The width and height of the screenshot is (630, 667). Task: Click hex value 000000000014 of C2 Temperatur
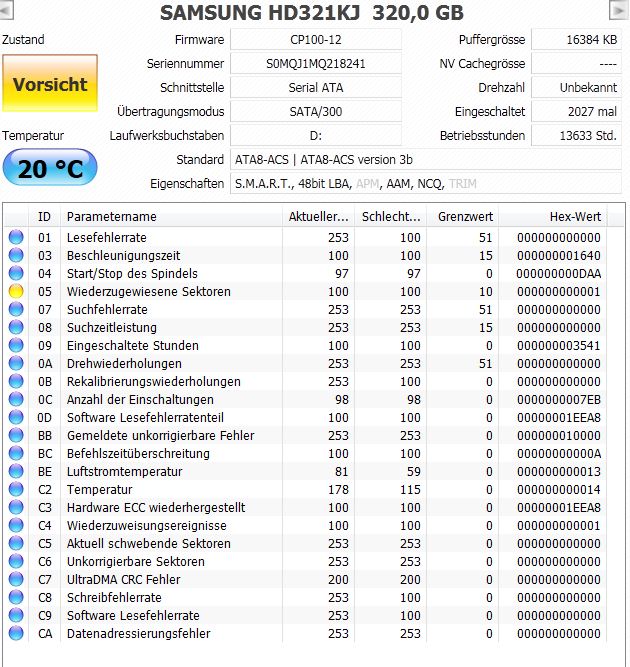tap(559, 490)
